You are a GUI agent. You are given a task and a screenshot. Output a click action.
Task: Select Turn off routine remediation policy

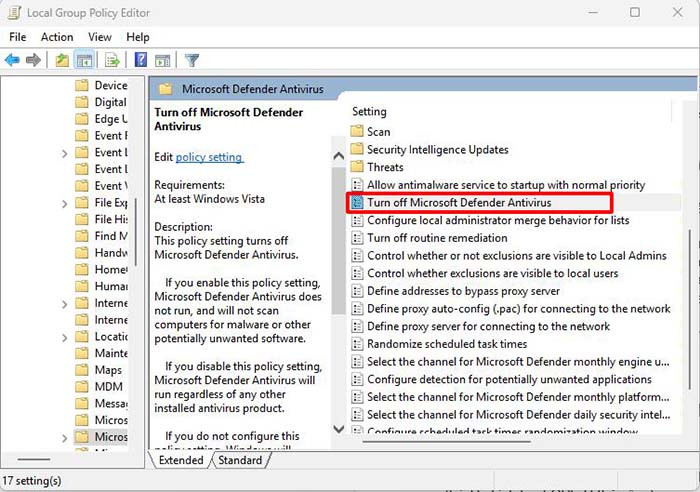point(429,238)
